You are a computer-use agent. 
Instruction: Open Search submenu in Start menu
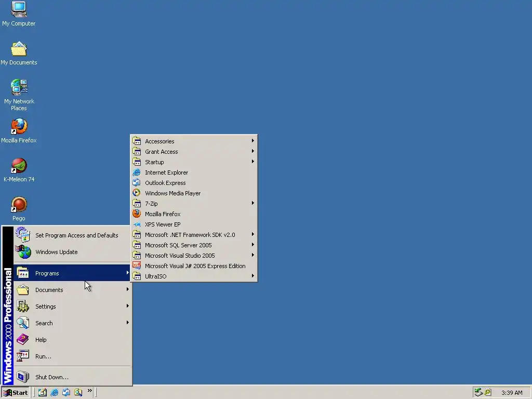(72, 323)
